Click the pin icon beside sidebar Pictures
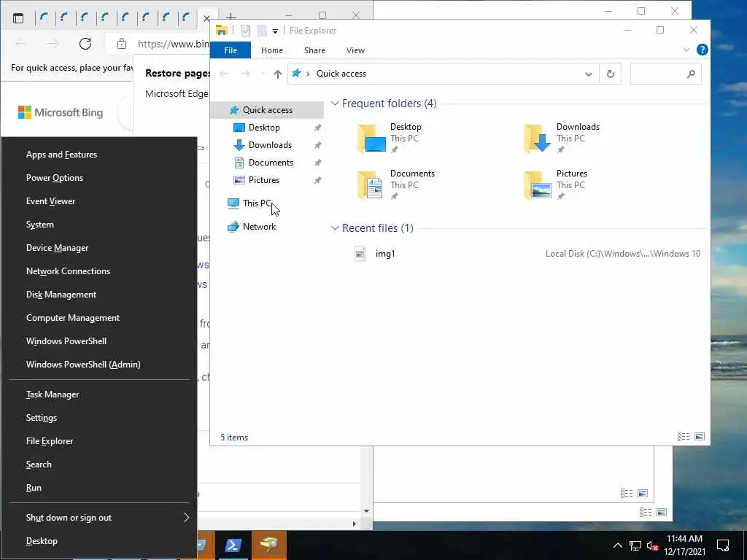The height and width of the screenshot is (560, 747). coord(317,180)
